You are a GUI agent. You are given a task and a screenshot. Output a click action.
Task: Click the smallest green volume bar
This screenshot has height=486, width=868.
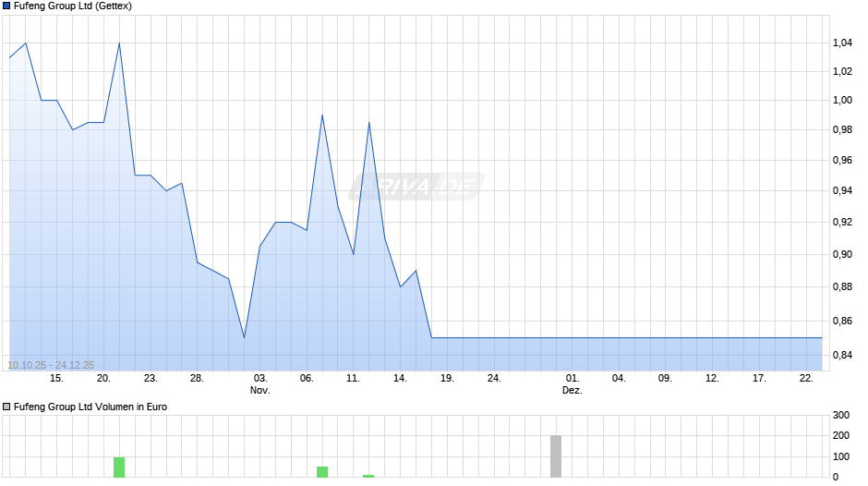coord(368,476)
